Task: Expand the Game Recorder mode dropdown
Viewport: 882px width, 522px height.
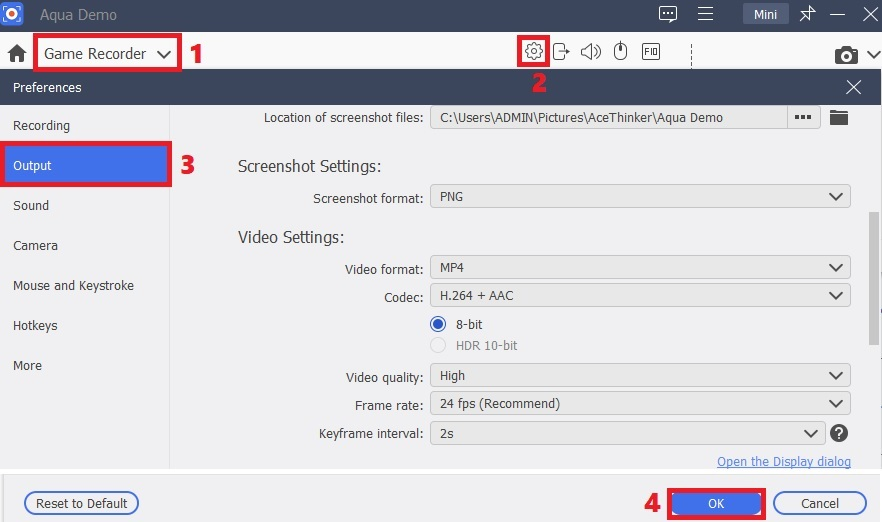Action: [108, 54]
